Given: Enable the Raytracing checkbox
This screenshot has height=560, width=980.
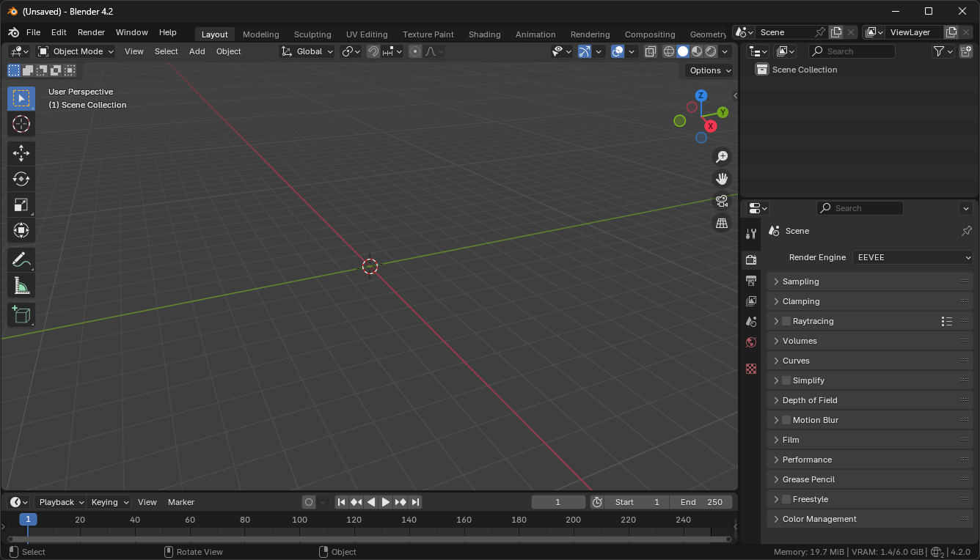Looking at the screenshot, I should [786, 321].
